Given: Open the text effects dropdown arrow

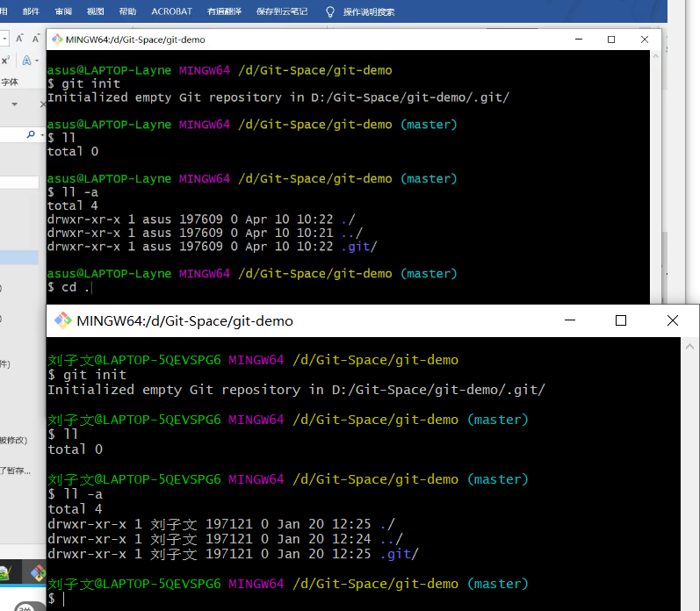Looking at the screenshot, I should pos(37,61).
